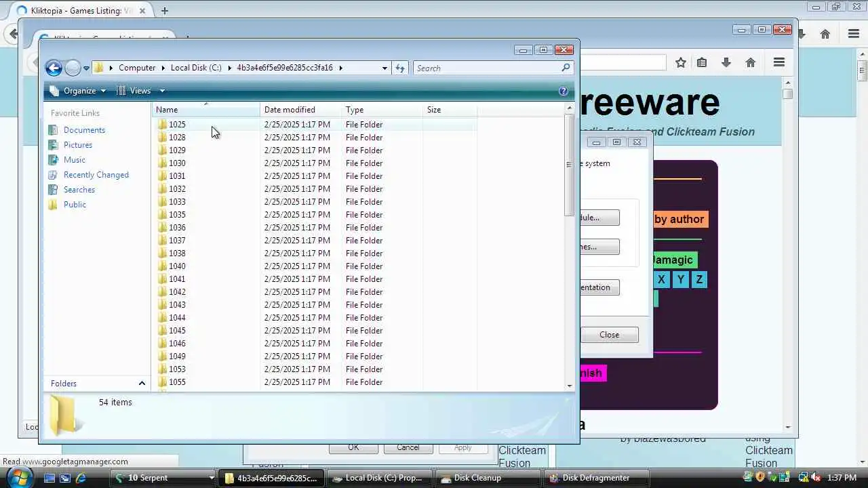Screen dimensions: 868x488
Task: Sort by the Date modified column header
Action: click(301, 110)
